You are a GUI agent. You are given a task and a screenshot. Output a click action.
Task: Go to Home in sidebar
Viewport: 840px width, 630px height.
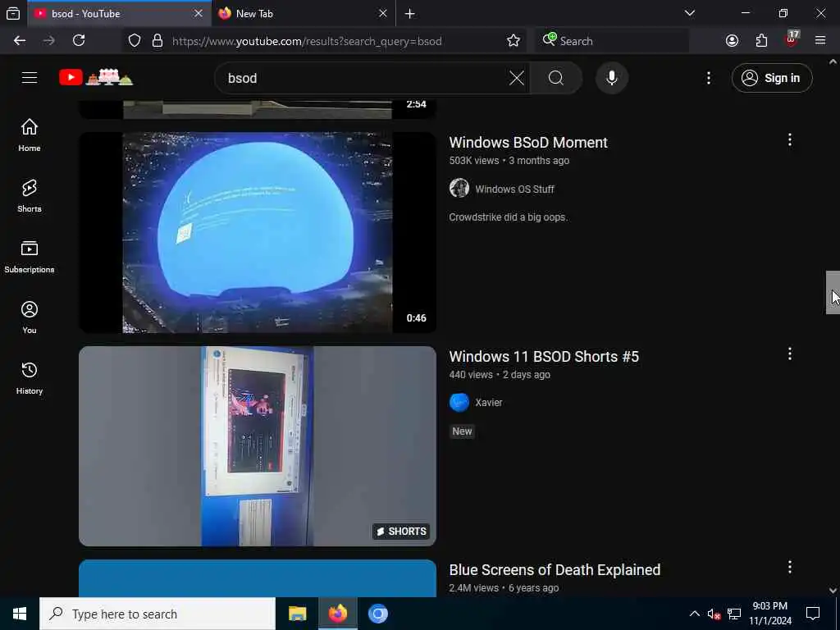(30, 135)
